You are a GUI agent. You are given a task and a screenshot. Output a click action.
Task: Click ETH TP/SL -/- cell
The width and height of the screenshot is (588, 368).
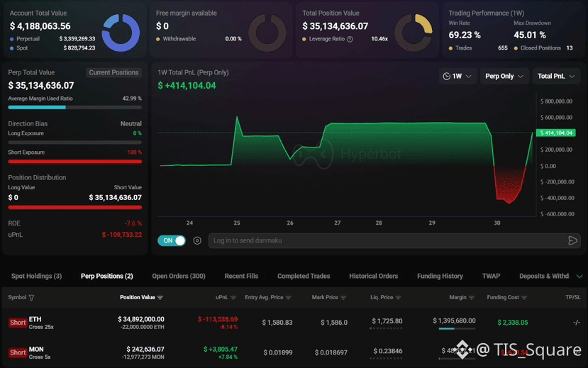pos(577,323)
